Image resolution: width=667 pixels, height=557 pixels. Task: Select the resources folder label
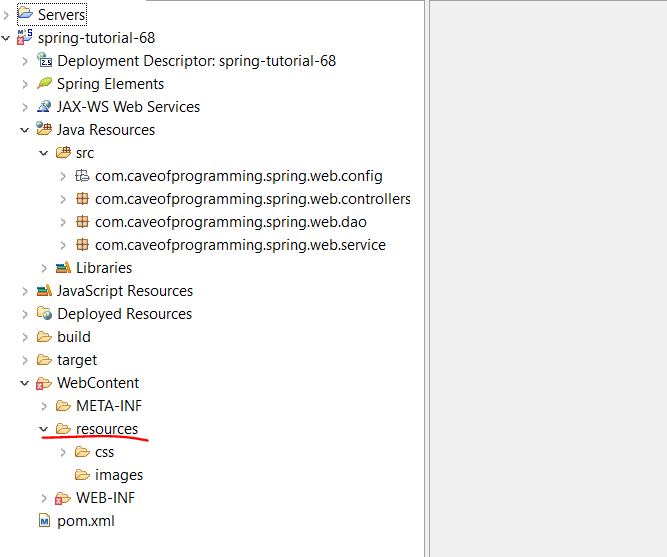[x=107, y=429]
